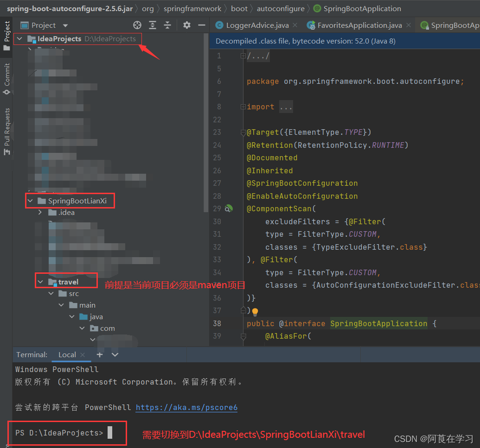
Task: Click the Spring gutter icon at line 29
Action: [229, 208]
